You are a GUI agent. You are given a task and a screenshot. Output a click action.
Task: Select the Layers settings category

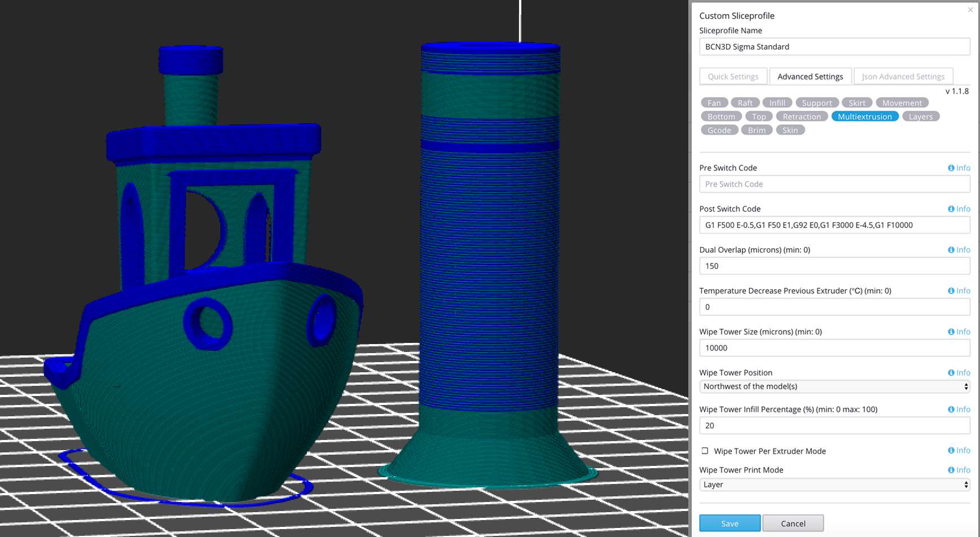pyautogui.click(x=920, y=116)
